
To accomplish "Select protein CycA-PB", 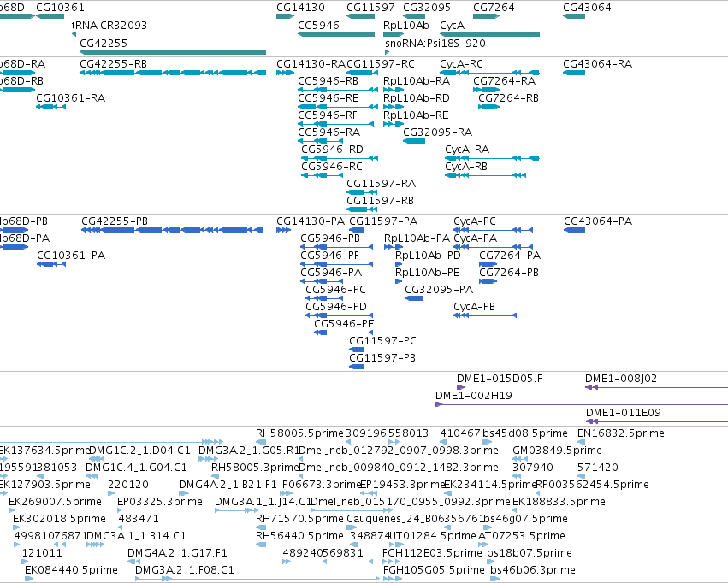I will click(475, 307).
